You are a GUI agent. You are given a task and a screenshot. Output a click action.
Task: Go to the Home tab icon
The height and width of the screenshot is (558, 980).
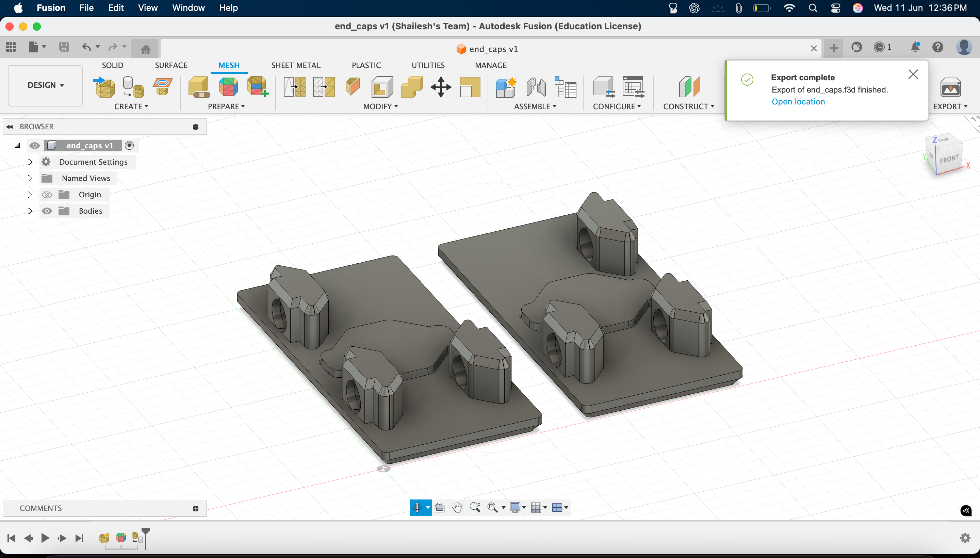[145, 49]
